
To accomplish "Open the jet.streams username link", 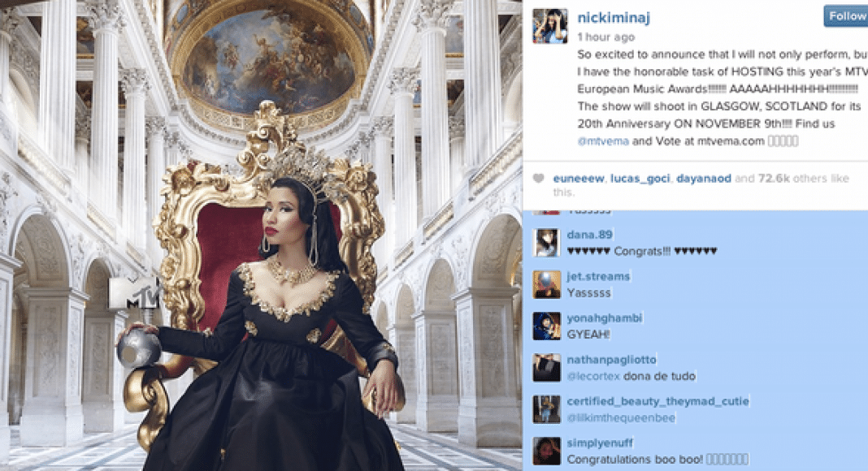I will coord(598,276).
